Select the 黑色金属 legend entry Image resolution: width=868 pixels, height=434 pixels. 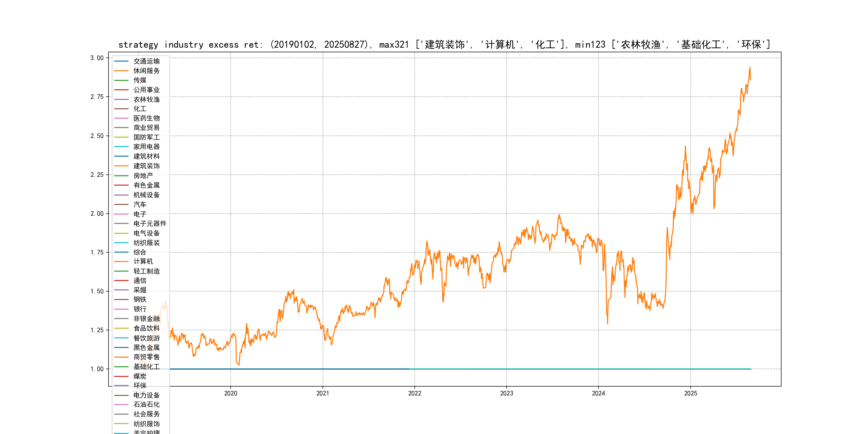point(146,347)
